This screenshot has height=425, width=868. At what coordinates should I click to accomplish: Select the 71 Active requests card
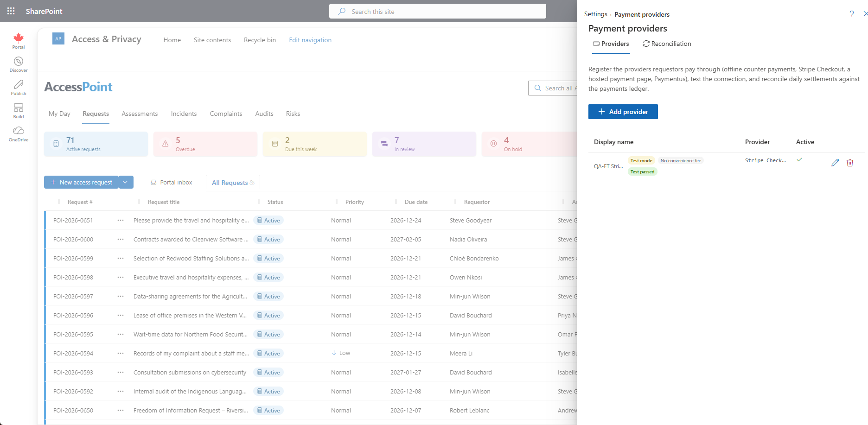(x=96, y=144)
